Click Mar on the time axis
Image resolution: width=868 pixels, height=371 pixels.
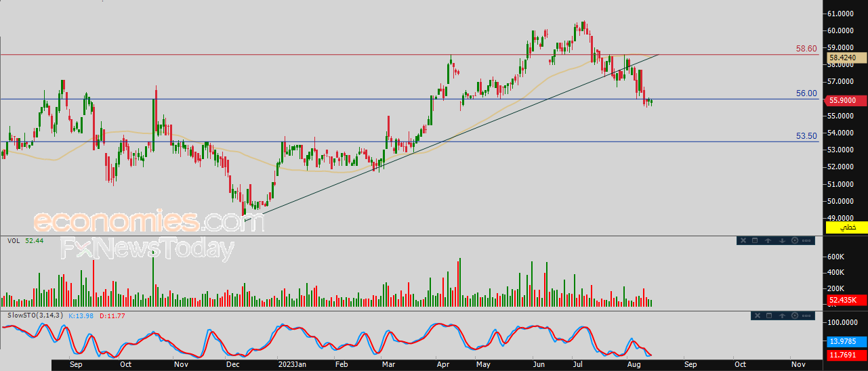click(390, 364)
